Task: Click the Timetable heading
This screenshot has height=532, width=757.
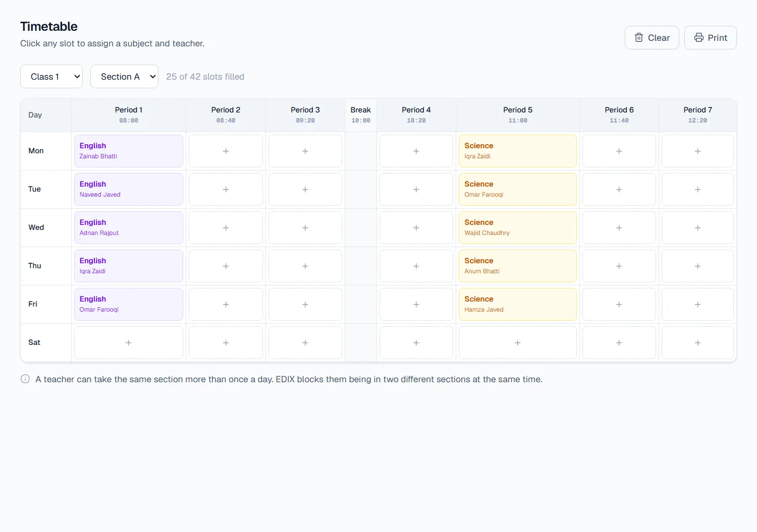Action: tap(49, 26)
